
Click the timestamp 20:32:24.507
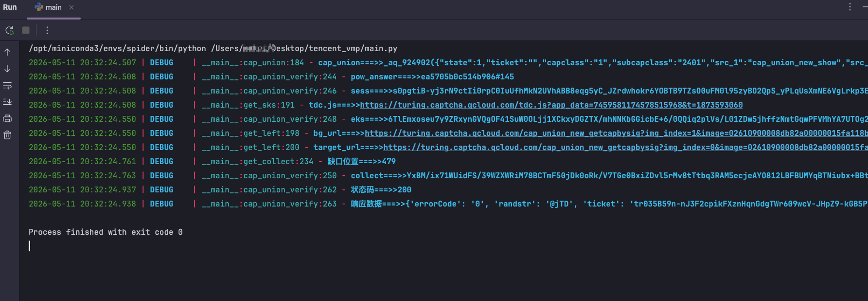(82, 62)
